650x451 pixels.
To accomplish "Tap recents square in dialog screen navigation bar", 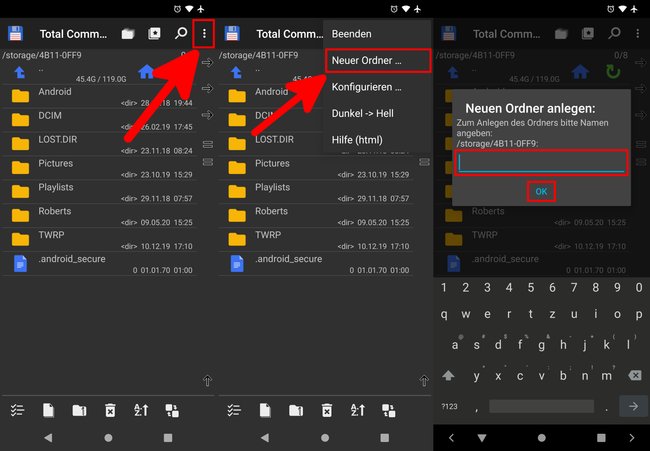I will point(601,438).
